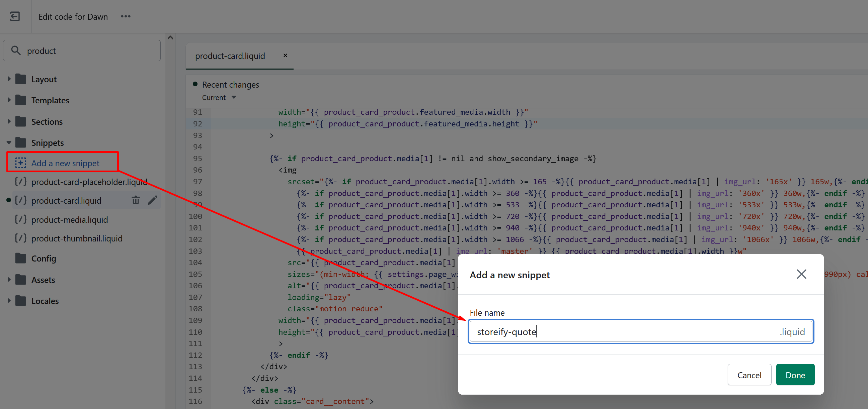Open product-media.liquid file

point(69,219)
